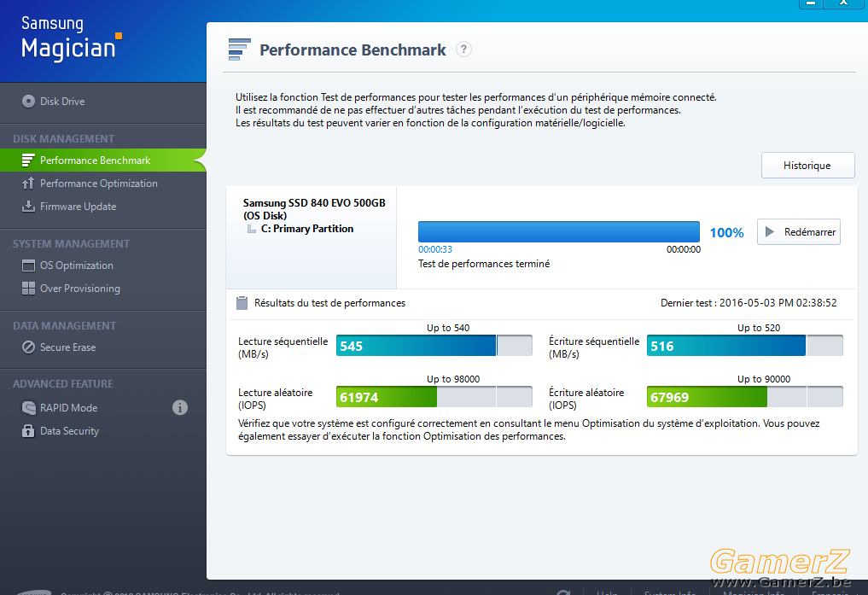Select the C: Primary Partition entry

(x=307, y=229)
